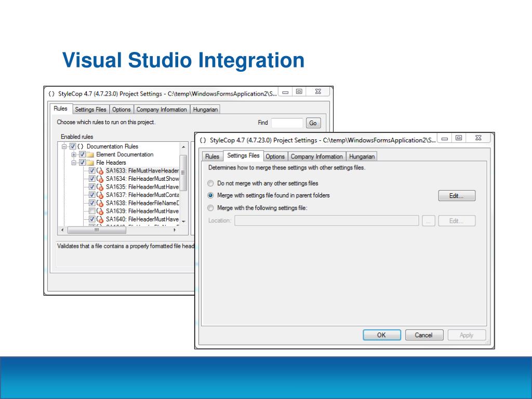Click StyleCop braces icon in Settings Files window title

pyautogui.click(x=203, y=140)
